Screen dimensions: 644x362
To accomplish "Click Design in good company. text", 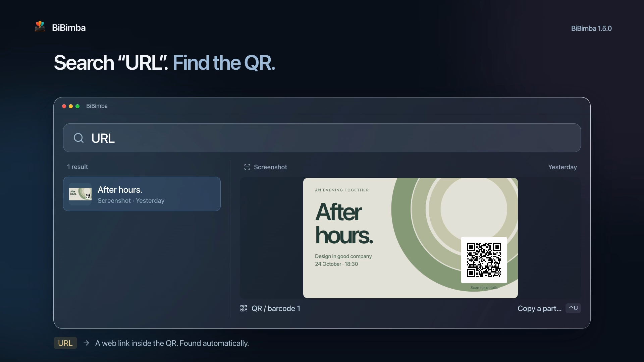I will pos(344,256).
